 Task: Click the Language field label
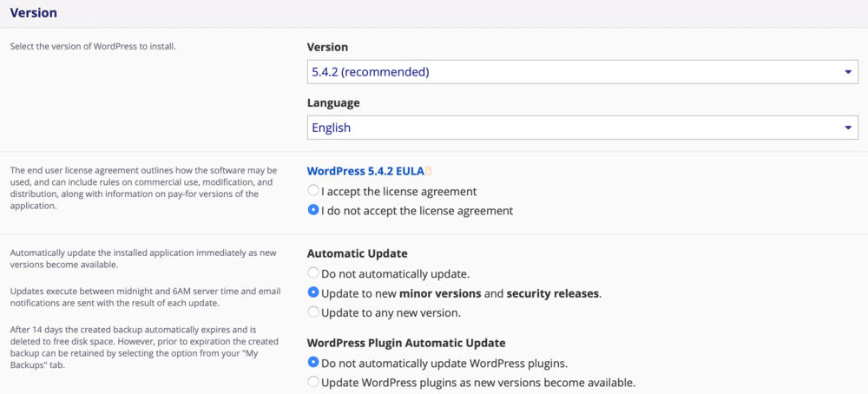333,103
